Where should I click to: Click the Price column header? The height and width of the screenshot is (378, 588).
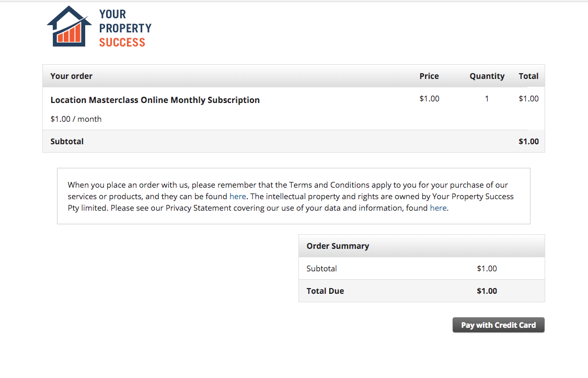tap(429, 76)
